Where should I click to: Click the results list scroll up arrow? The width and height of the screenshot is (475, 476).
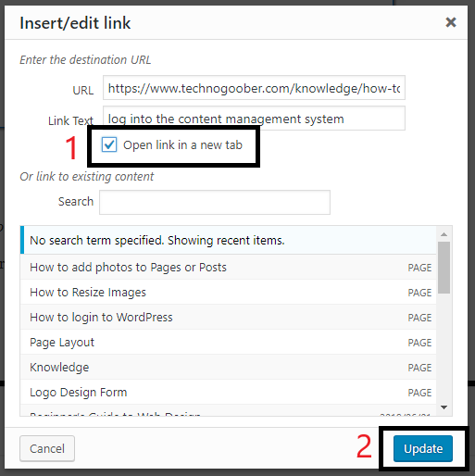click(444, 234)
